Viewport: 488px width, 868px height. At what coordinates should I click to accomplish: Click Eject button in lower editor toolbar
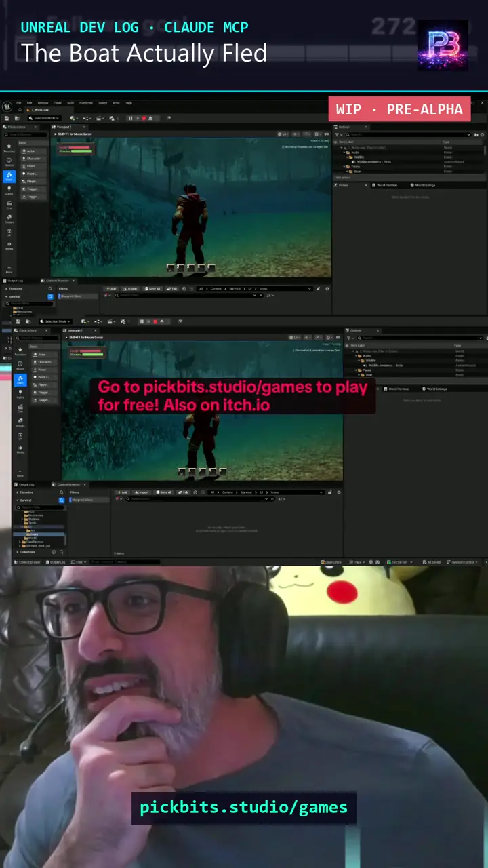tap(162, 321)
